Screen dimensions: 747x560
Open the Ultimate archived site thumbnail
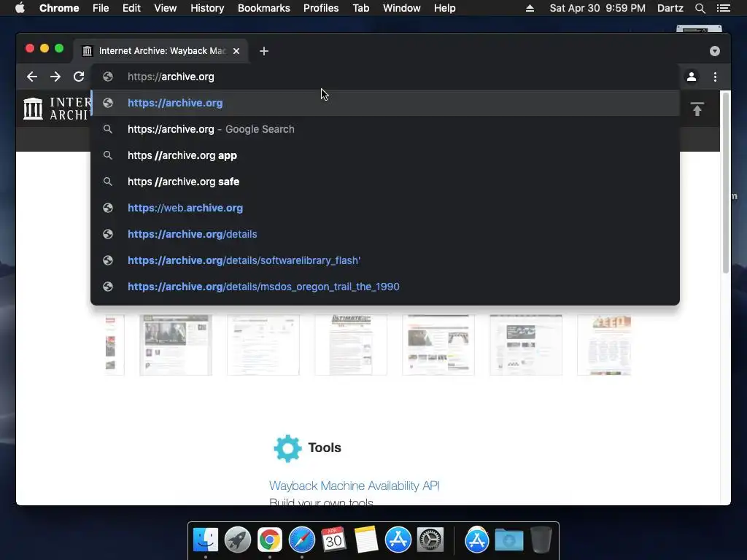pyautogui.click(x=351, y=345)
